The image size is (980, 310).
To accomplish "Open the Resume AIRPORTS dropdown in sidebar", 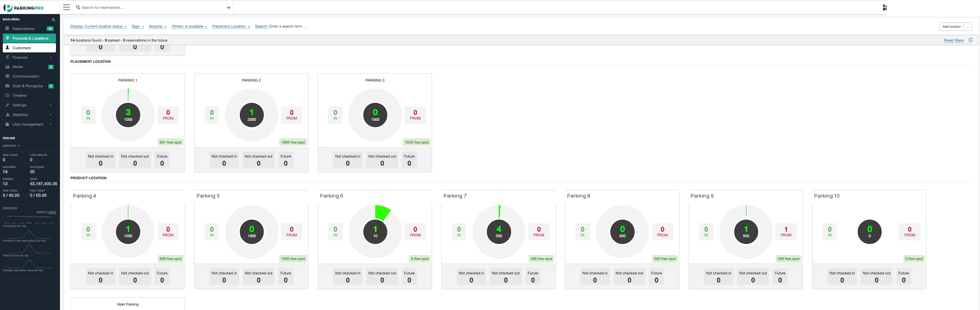I will pyautogui.click(x=12, y=146).
